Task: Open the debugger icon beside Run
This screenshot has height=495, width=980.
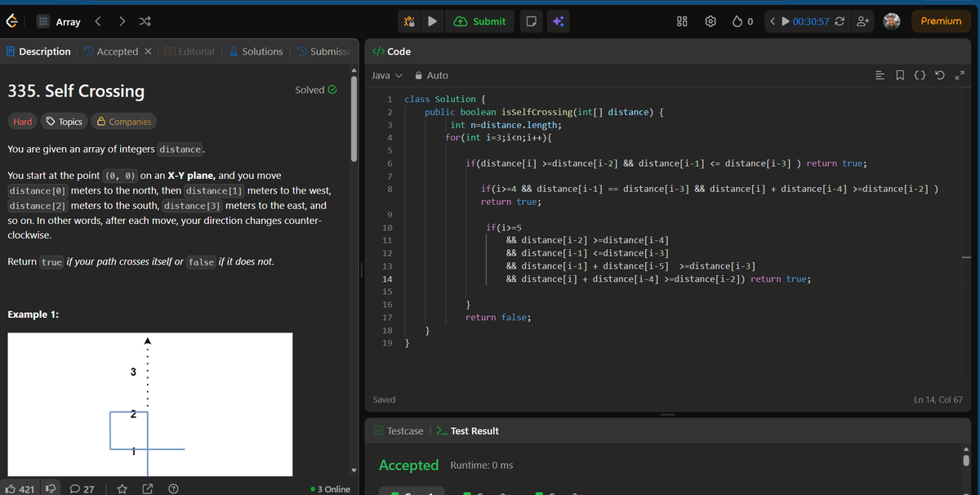Action: (408, 21)
